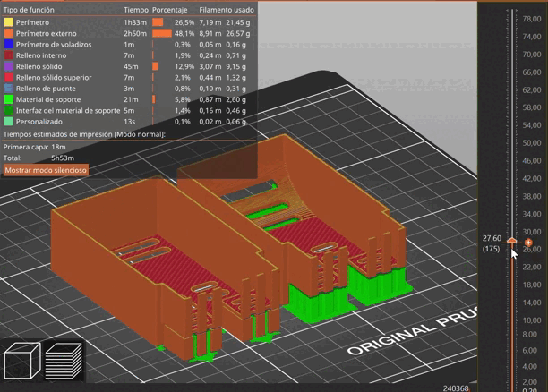Click Interfaz del material de soporte entry
This screenshot has width=548, height=392.
coord(66,110)
